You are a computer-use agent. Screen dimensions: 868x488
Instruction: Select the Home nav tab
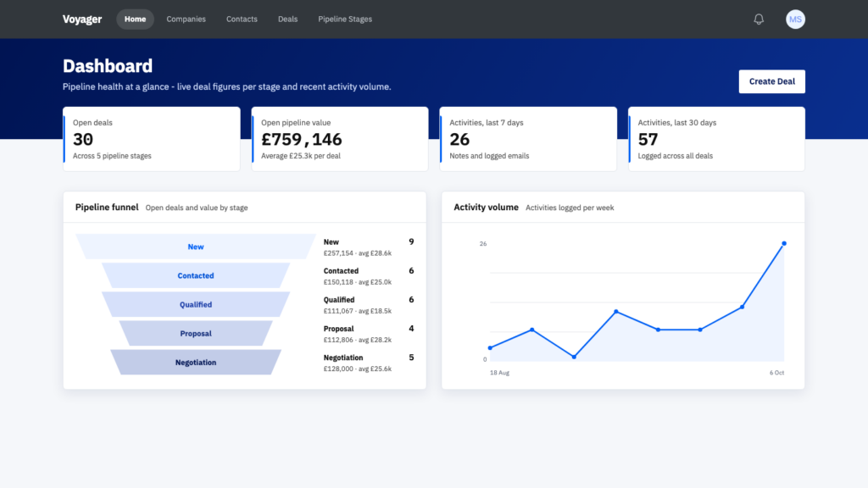135,19
